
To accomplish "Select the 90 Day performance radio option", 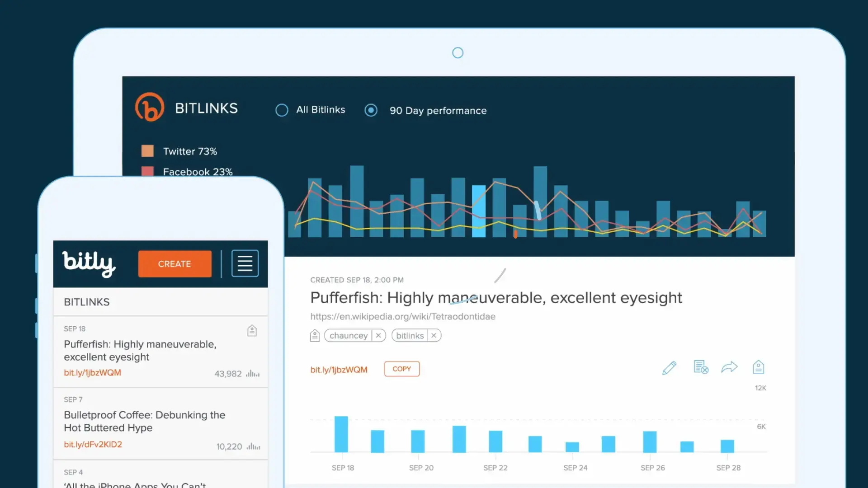I will pyautogui.click(x=371, y=110).
